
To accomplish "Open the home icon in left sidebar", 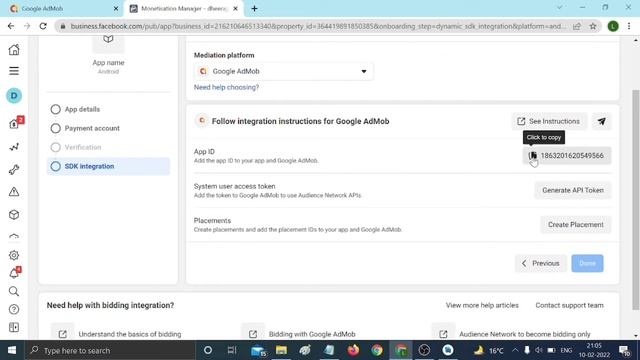I will tap(14, 50).
